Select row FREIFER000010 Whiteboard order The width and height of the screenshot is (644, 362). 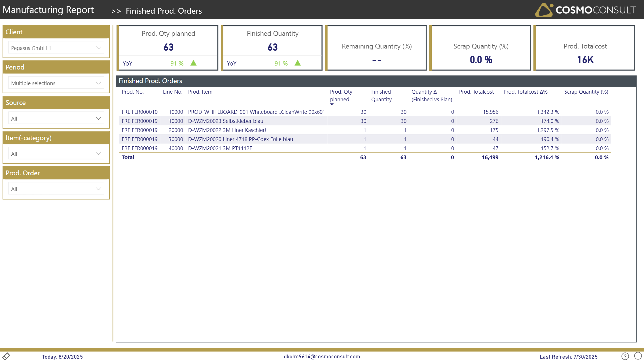click(139, 112)
